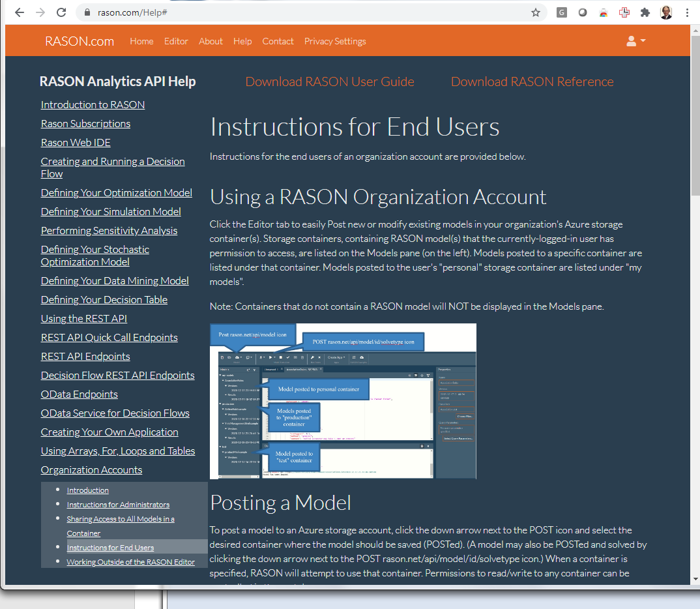Open the Chrome three-dot menu
The height and width of the screenshot is (609, 700).
pyautogui.click(x=687, y=12)
